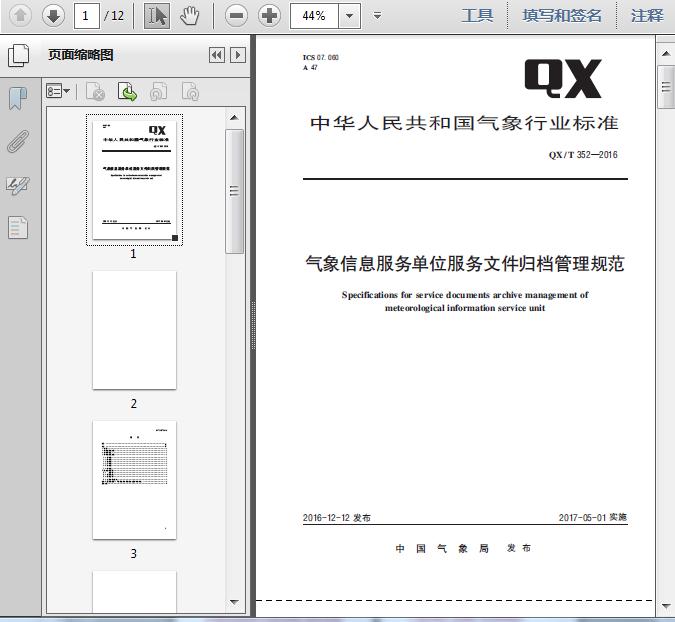Image resolution: width=675 pixels, height=622 pixels.
Task: Click the standard number QX/T 352—2016
Action: point(583,155)
